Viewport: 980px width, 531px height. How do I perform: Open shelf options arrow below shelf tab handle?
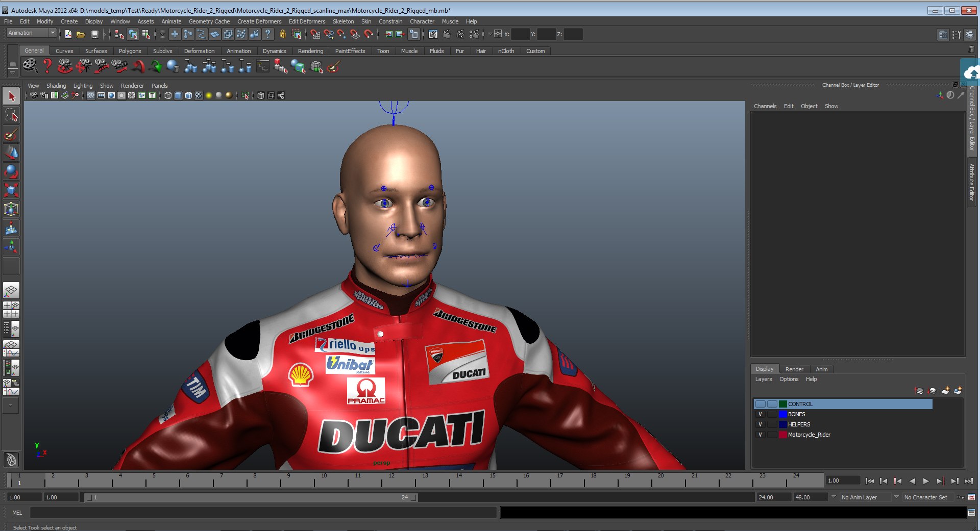tap(12, 73)
